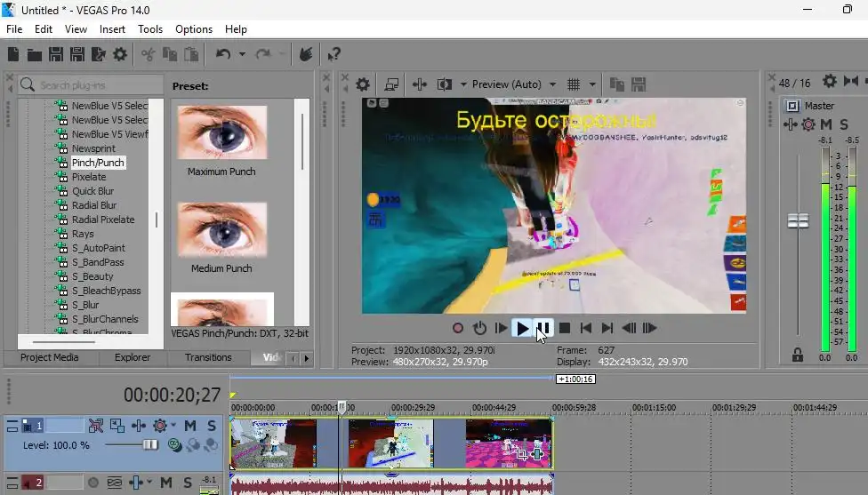This screenshot has width=868, height=495.
Task: Click the Play button
Action: tap(522, 329)
